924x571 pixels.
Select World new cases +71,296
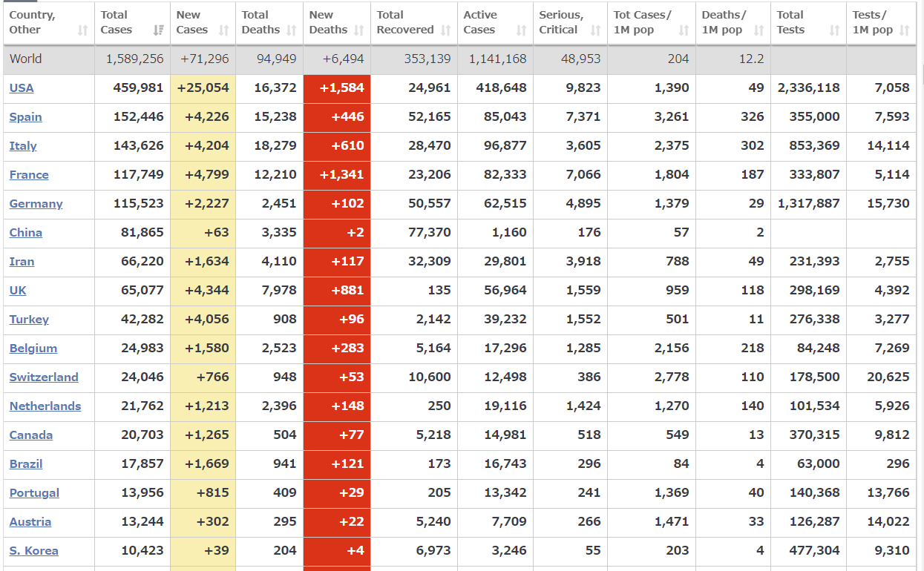pyautogui.click(x=205, y=59)
